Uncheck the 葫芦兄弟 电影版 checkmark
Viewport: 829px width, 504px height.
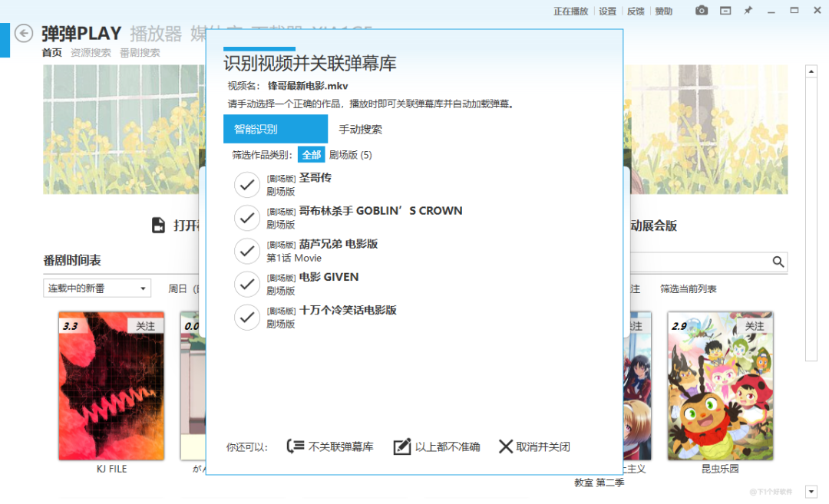tap(246, 251)
